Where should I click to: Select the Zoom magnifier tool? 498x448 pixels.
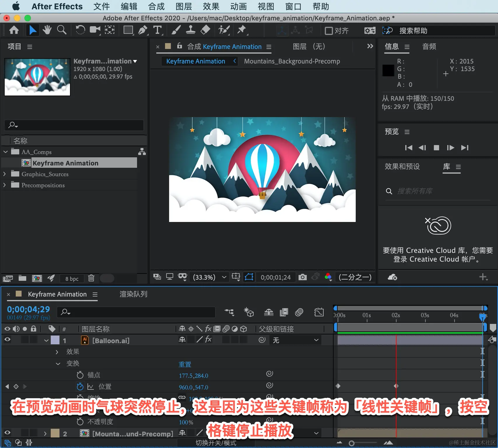pos(62,30)
